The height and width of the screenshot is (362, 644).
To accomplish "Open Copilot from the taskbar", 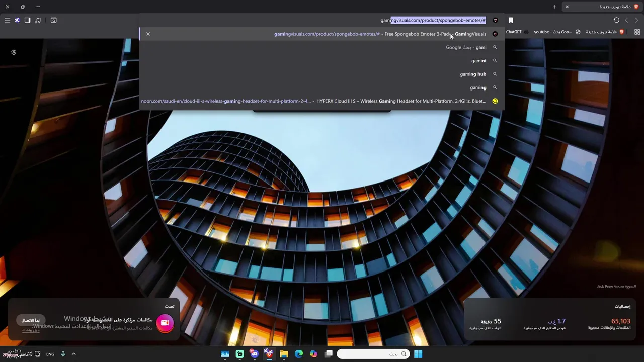I will [x=314, y=354].
